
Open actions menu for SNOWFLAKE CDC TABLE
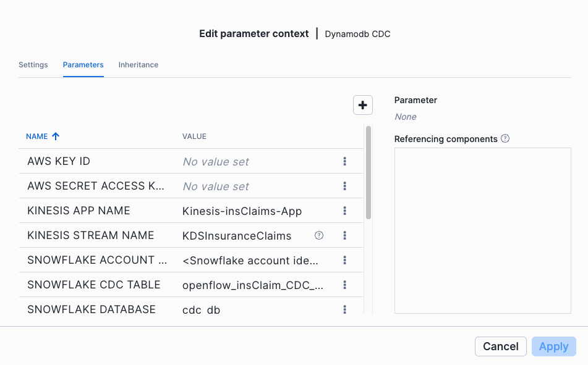coord(344,285)
